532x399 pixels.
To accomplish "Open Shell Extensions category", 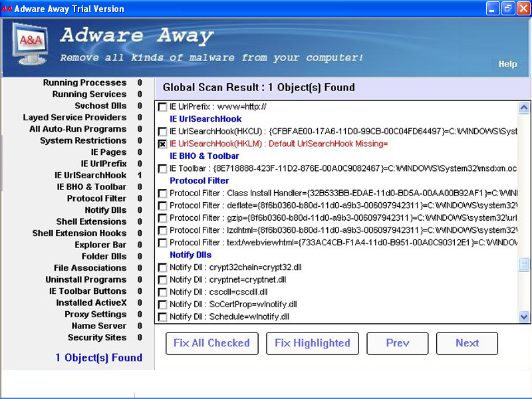I will 91,222.
